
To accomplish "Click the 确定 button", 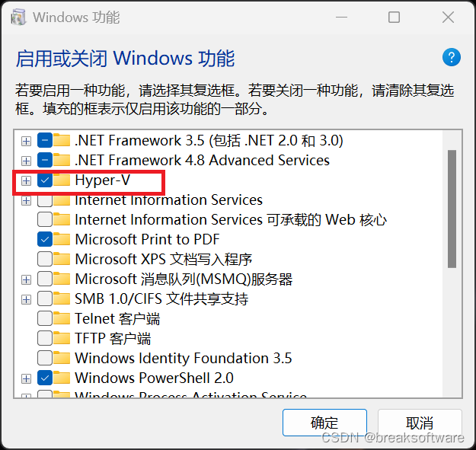I will (x=324, y=423).
